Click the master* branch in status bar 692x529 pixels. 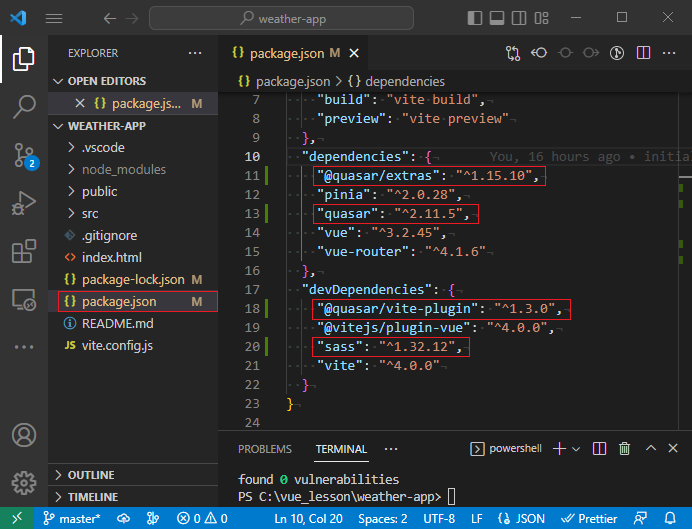pos(72,518)
